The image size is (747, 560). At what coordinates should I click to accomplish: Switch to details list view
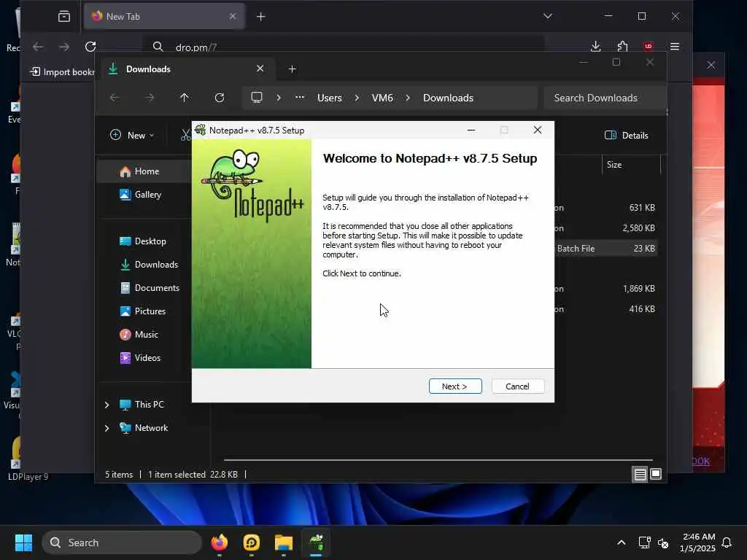(640, 474)
